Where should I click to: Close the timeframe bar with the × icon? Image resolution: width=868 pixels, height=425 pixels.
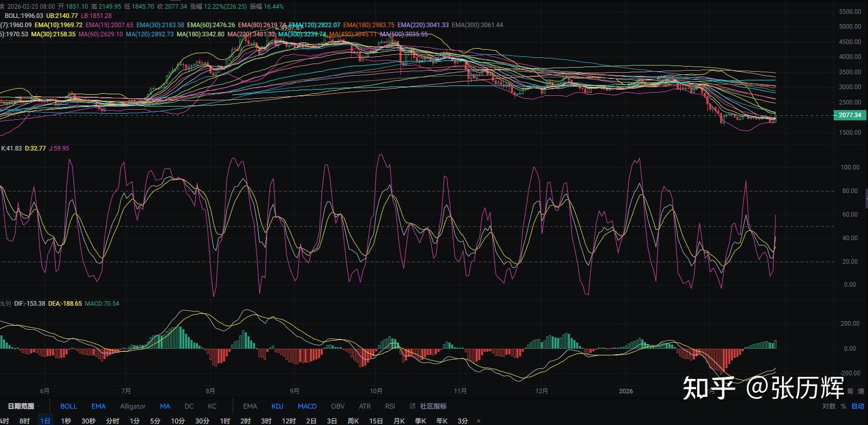coord(479,421)
